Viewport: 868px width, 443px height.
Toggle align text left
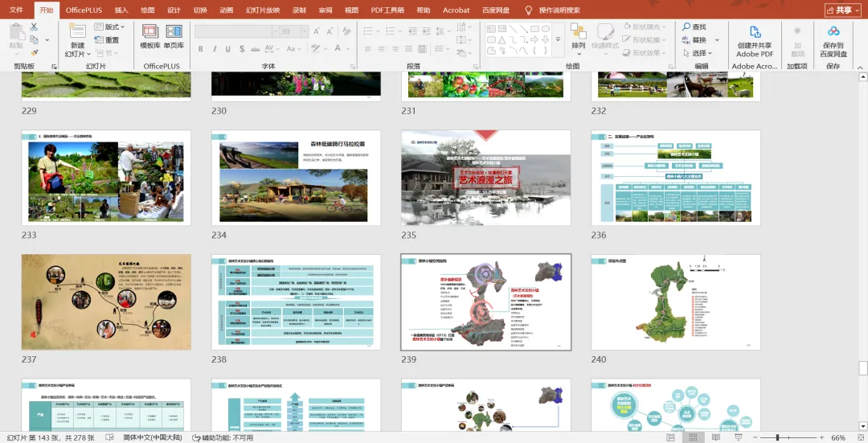(368, 49)
